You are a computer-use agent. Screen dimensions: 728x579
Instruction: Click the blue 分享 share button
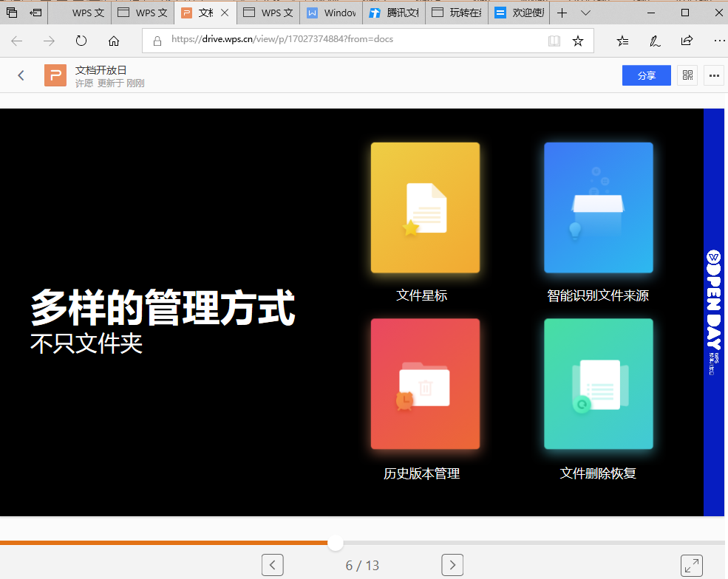646,75
